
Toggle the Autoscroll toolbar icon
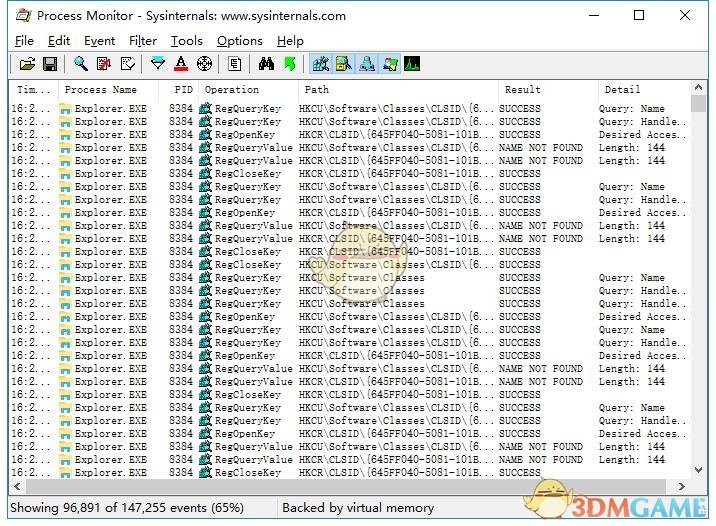(x=104, y=64)
